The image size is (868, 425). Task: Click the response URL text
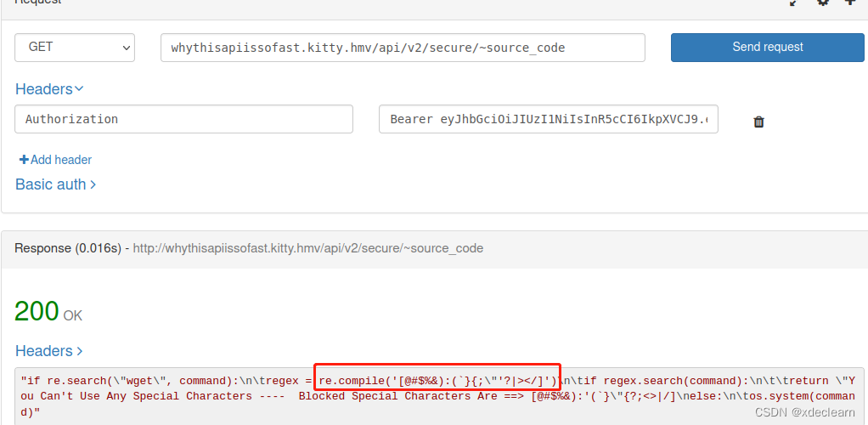(308, 248)
